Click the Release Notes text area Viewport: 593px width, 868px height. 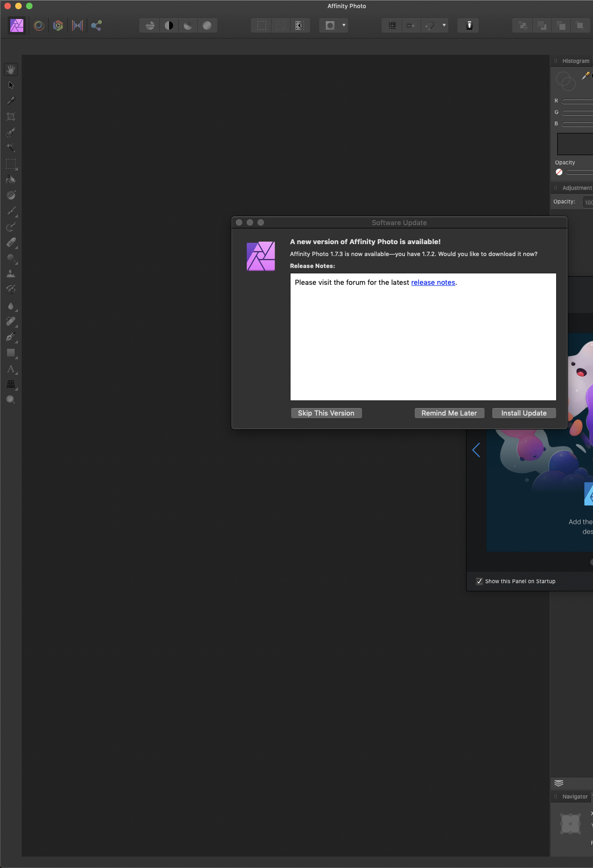coord(423,337)
